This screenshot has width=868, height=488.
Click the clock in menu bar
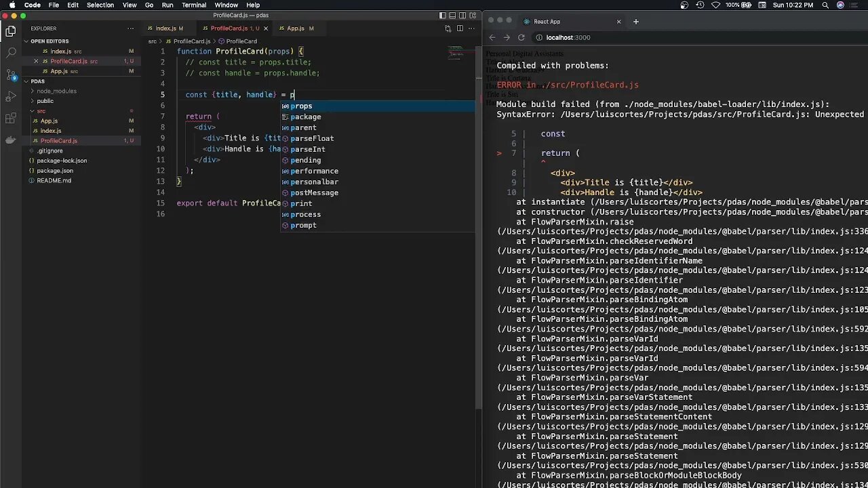pos(793,5)
